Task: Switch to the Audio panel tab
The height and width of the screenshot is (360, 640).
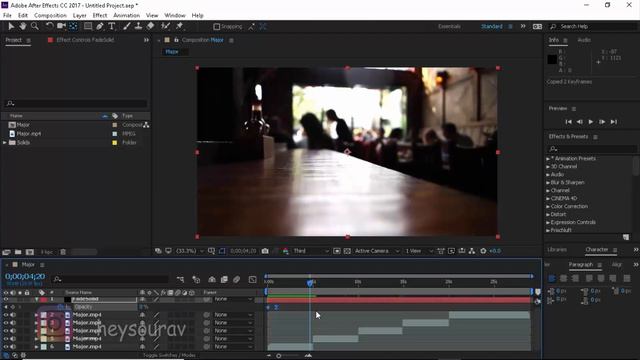Action: point(584,40)
